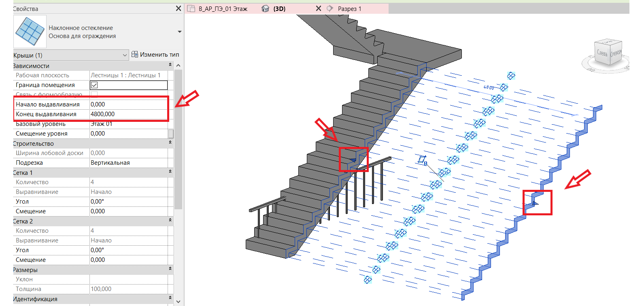Click the greyed Связь с формообразующим checkbox

click(x=94, y=94)
